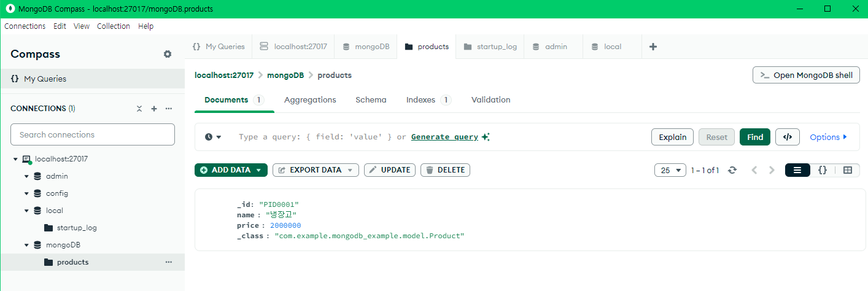This screenshot has width=868, height=291.
Task: Switch to table view of documents
Action: point(848,170)
